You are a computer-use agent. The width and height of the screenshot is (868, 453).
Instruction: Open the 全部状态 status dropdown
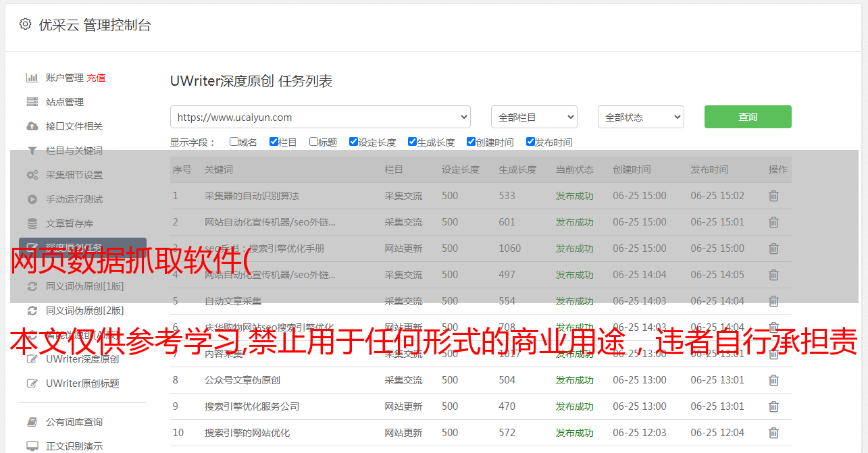[640, 117]
